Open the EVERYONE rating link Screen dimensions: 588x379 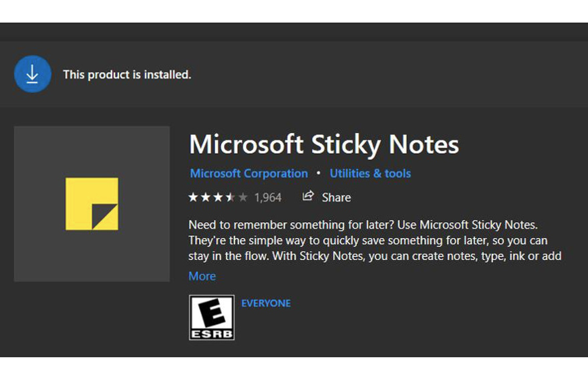[x=266, y=303]
